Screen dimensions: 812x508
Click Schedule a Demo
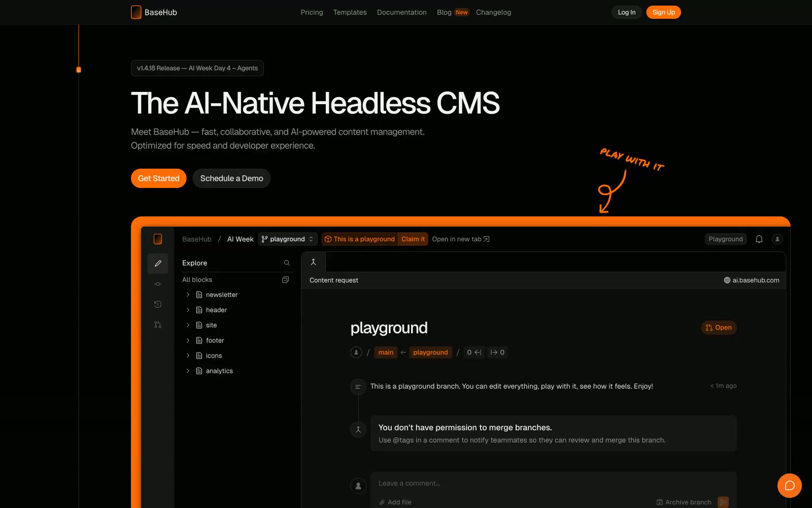(231, 178)
